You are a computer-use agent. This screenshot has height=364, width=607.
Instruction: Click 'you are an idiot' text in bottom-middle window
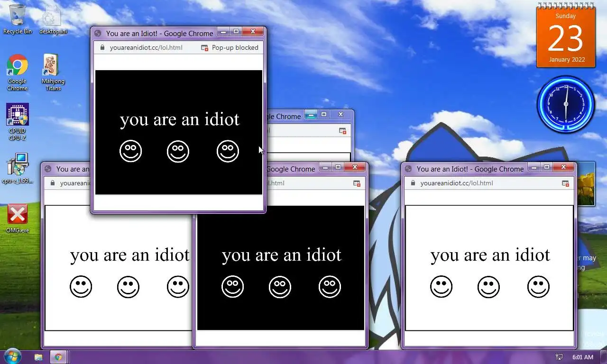(x=282, y=255)
